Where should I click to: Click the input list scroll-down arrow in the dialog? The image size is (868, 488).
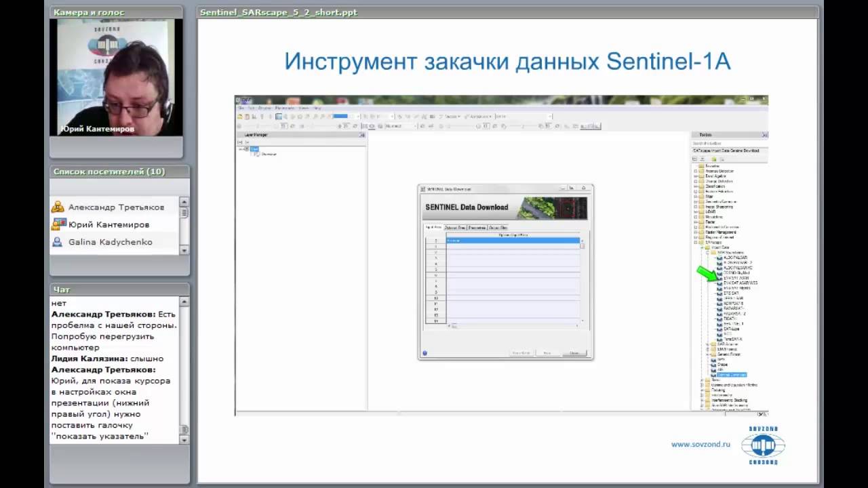coord(583,321)
